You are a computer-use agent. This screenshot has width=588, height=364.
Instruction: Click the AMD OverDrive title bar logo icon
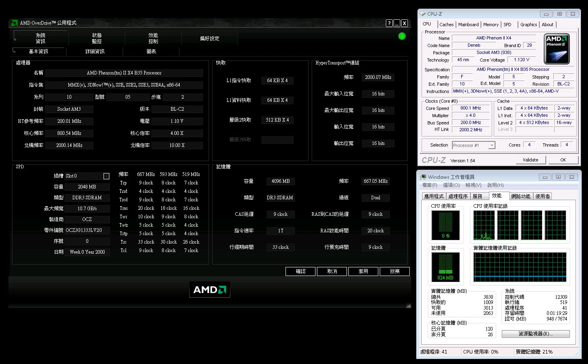14,23
